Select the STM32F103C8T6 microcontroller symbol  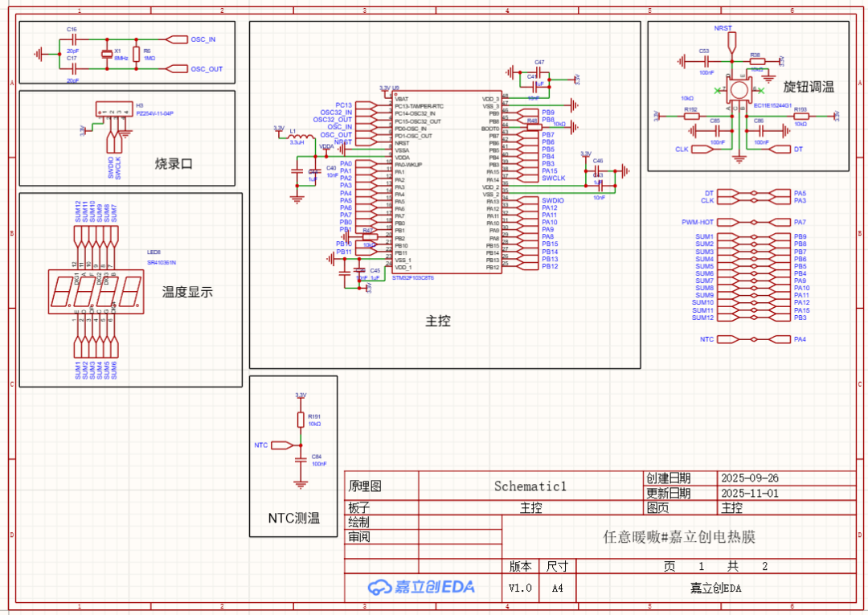(447, 182)
